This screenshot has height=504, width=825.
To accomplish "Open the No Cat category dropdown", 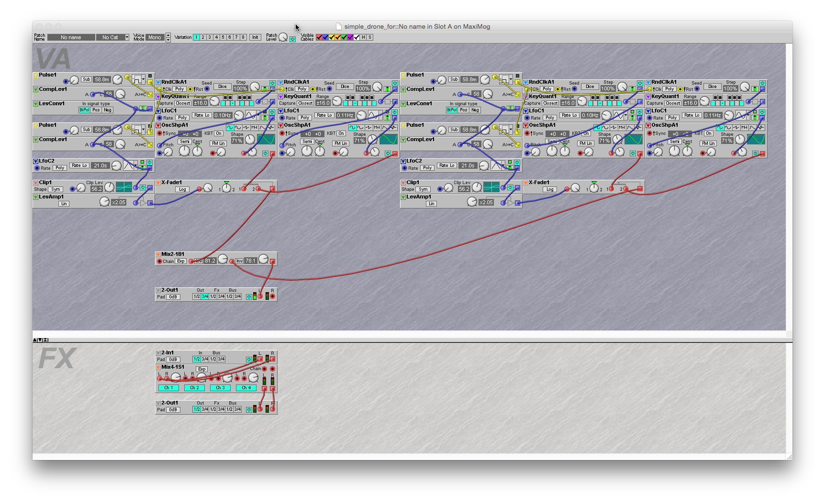I will pos(127,37).
